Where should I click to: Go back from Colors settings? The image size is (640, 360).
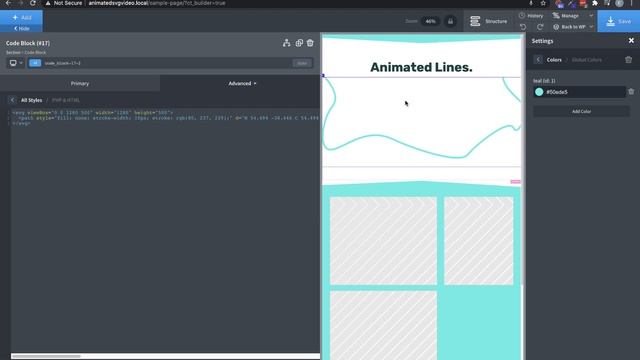pyautogui.click(x=538, y=60)
